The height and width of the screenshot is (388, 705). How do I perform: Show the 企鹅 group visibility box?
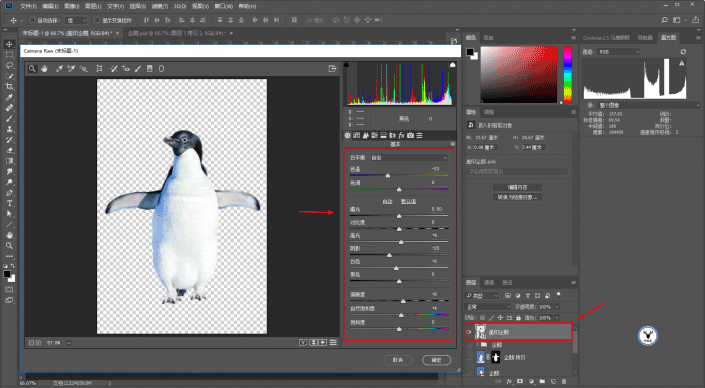tap(469, 345)
